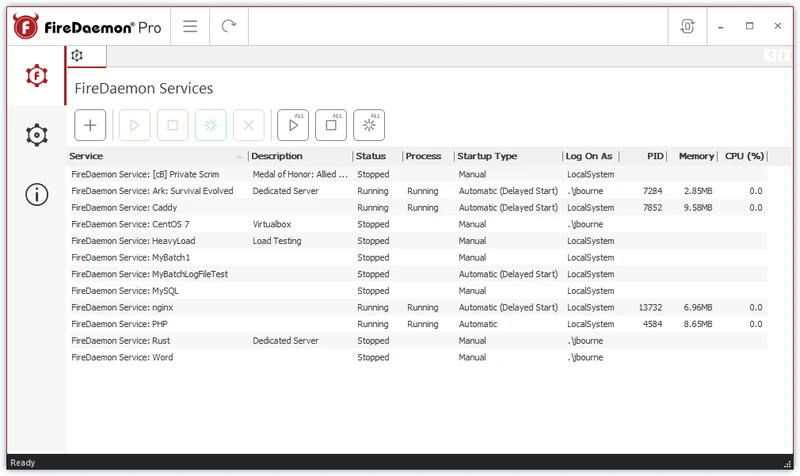Close the FireDaemon Pro window

coord(778,26)
